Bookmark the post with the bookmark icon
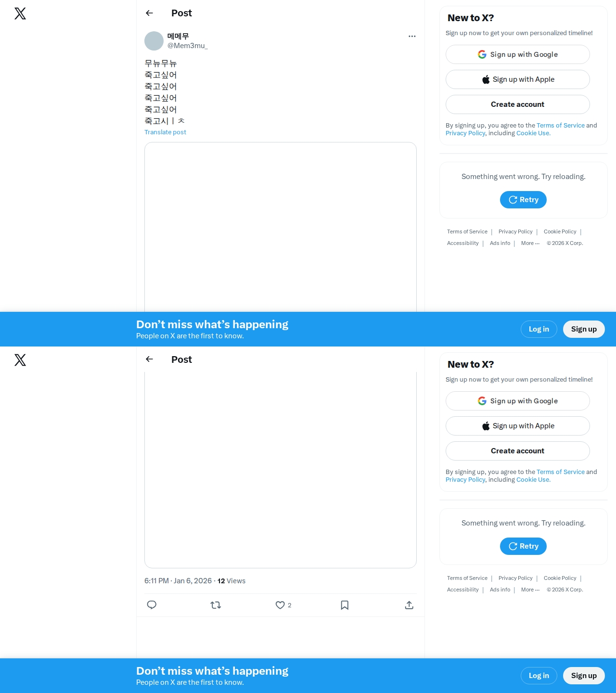Screen dimensions: 616x693 (x=345, y=605)
